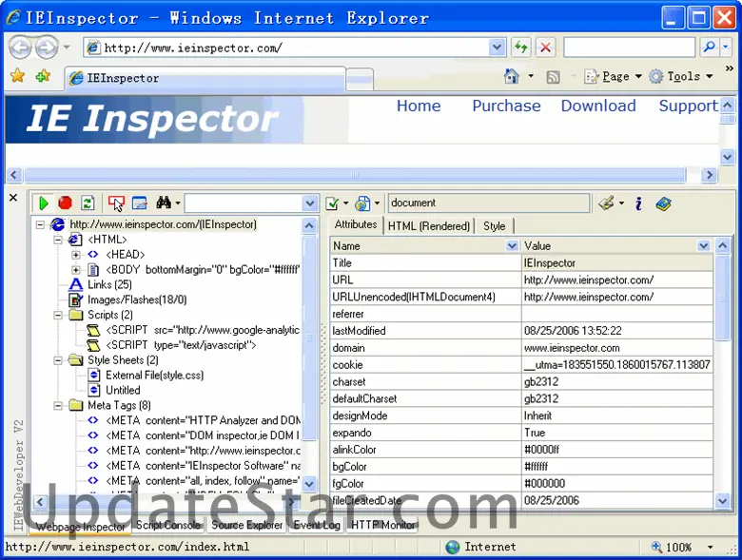This screenshot has width=742, height=560.
Task: Open the Purchase link on the webpage
Action: [506, 106]
